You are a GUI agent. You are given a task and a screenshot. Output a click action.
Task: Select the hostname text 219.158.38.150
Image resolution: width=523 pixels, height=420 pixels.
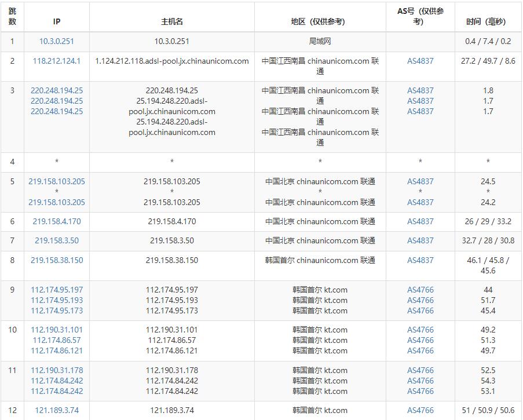click(172, 260)
